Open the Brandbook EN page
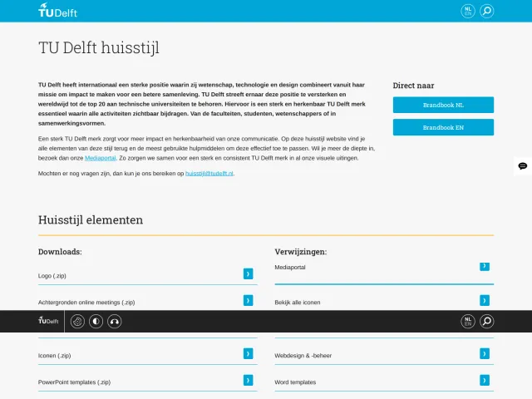This screenshot has width=532, height=399. tap(443, 127)
